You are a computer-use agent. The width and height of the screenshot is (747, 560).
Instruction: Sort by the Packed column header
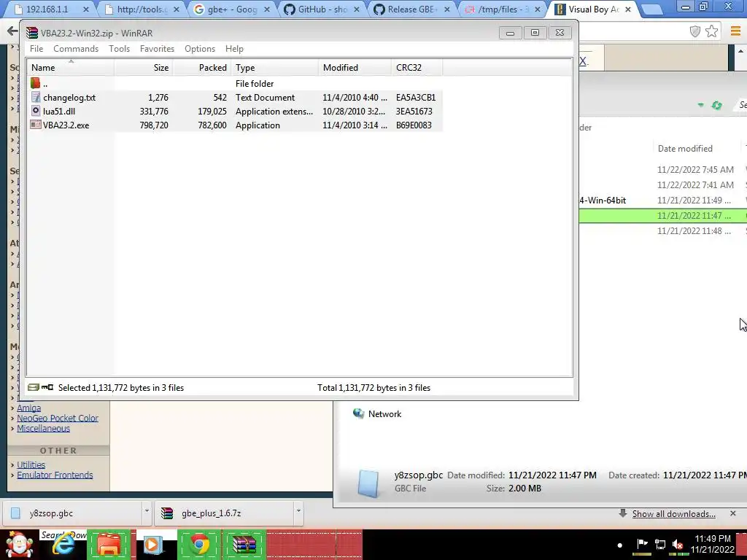click(202, 68)
